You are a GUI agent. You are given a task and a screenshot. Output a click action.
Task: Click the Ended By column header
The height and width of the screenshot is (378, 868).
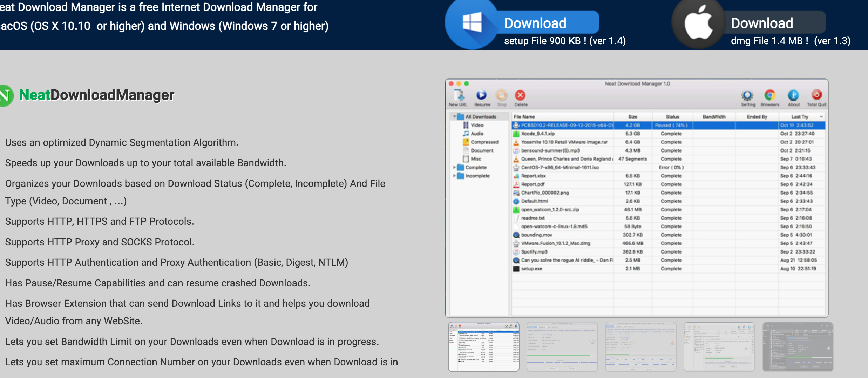pos(757,116)
